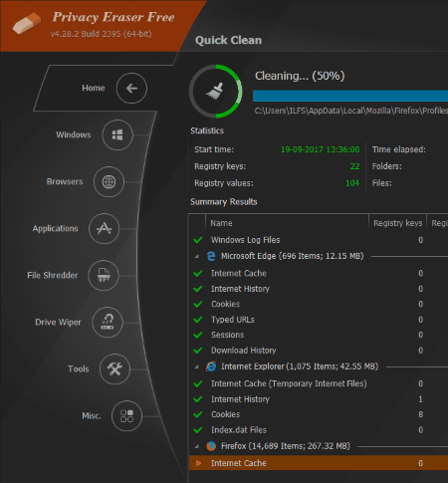Click the v4.28.2 Build 2395 version text
The width and height of the screenshot is (448, 483).
coord(101,34)
